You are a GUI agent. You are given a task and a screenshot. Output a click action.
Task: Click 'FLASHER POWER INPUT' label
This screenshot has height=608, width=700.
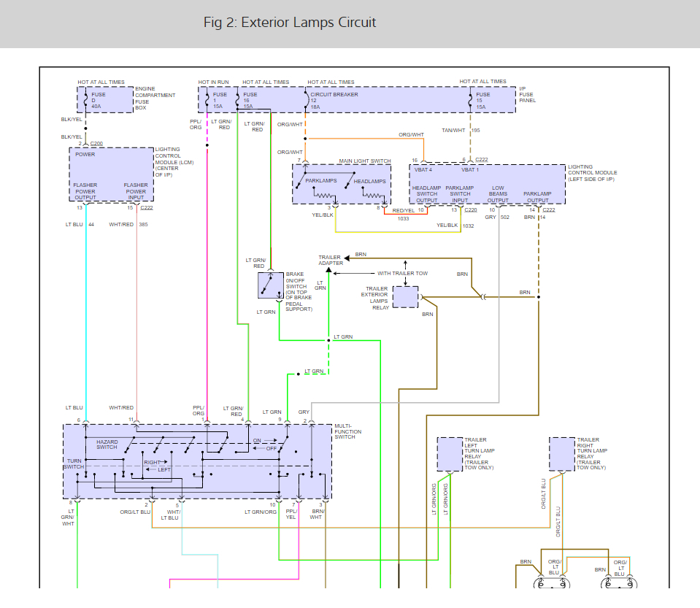pos(136,191)
